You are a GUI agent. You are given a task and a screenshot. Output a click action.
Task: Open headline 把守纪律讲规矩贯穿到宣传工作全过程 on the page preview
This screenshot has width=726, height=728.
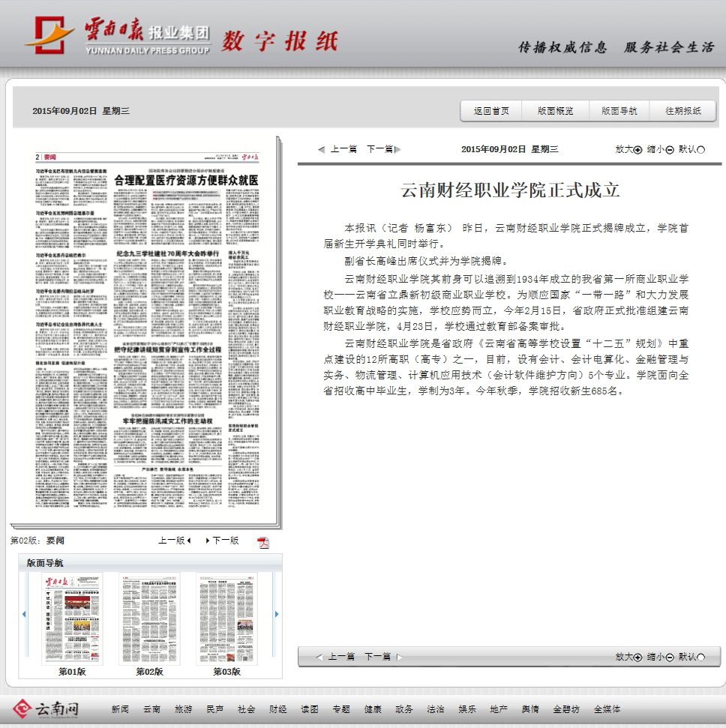(168, 349)
